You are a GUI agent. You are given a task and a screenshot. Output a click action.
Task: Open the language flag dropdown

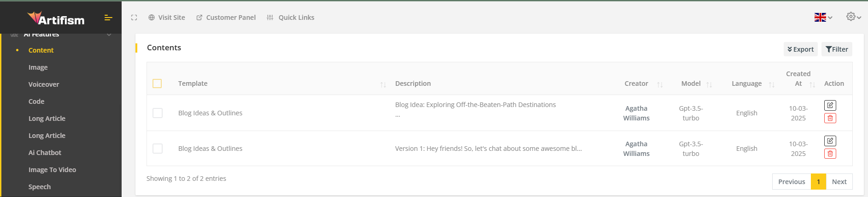tap(823, 18)
